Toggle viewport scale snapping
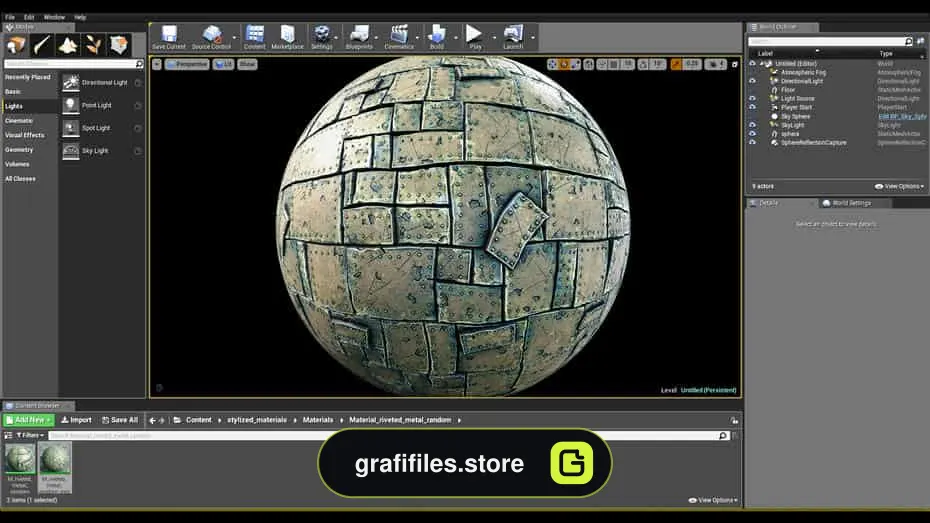The width and height of the screenshot is (930, 523). pyautogui.click(x=676, y=64)
